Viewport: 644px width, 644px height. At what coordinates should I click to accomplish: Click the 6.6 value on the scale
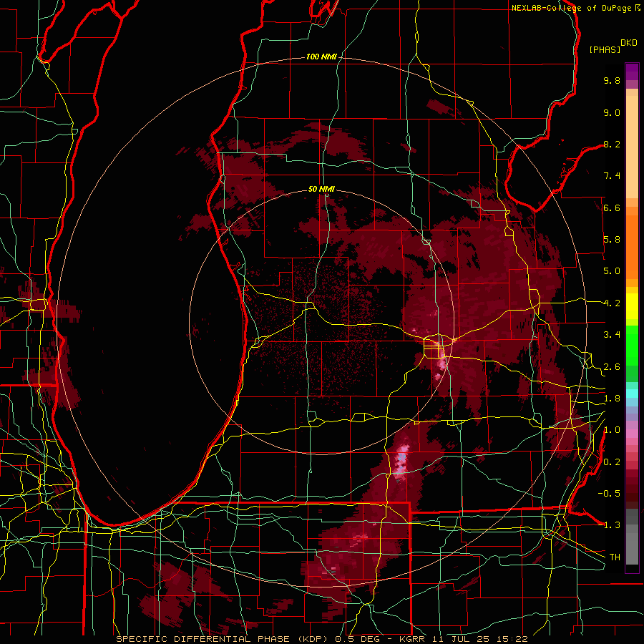click(x=612, y=208)
